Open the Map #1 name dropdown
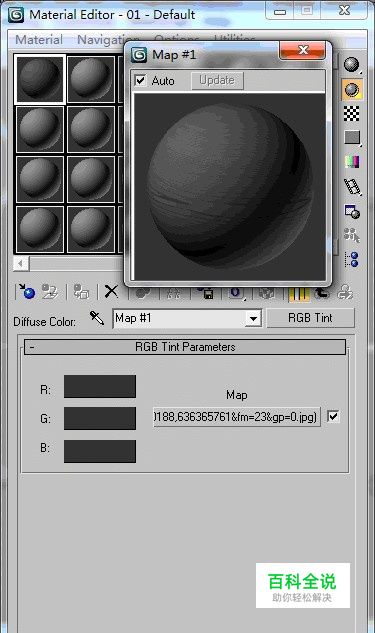 253,319
